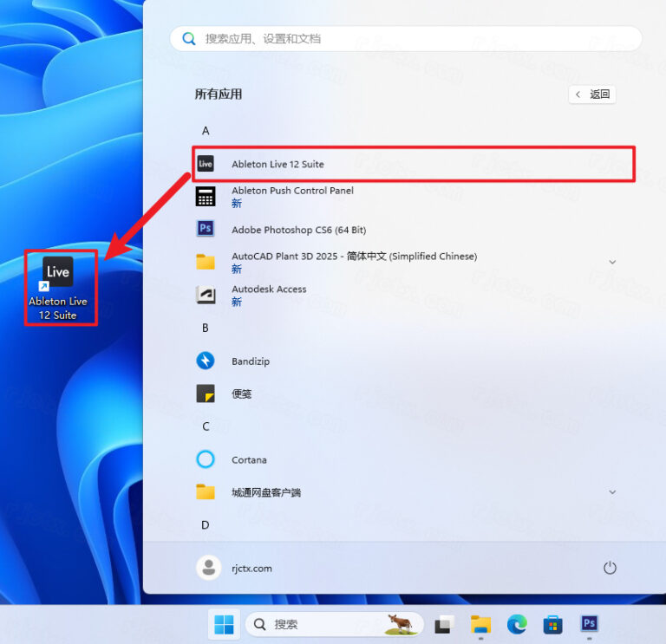
Task: Open Adobe Photoshop CS6 (64 Bit)
Action: coord(298,230)
